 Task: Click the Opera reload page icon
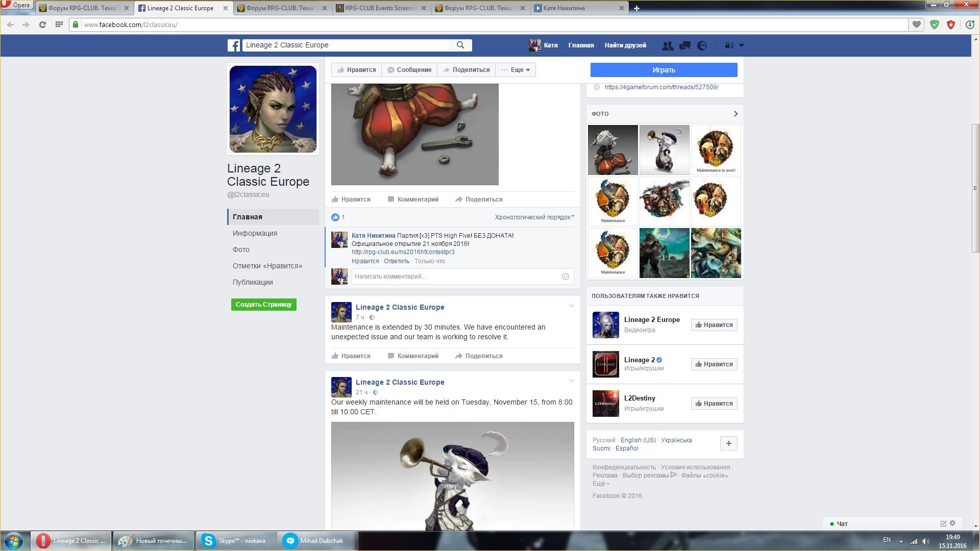click(42, 24)
